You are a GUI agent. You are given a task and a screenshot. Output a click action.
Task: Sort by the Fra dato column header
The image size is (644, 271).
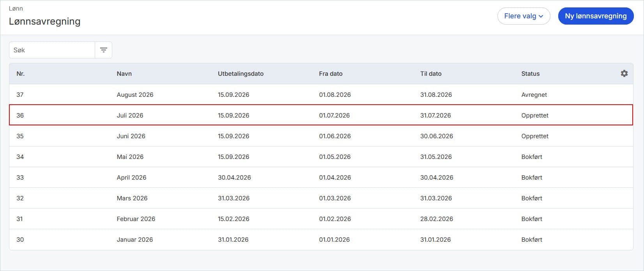pos(331,73)
